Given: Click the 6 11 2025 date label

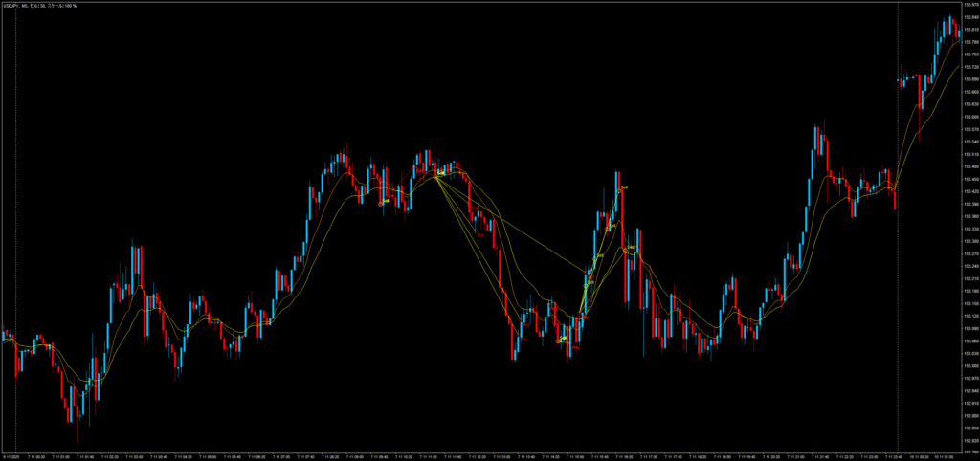Looking at the screenshot, I should pyautogui.click(x=11, y=456).
